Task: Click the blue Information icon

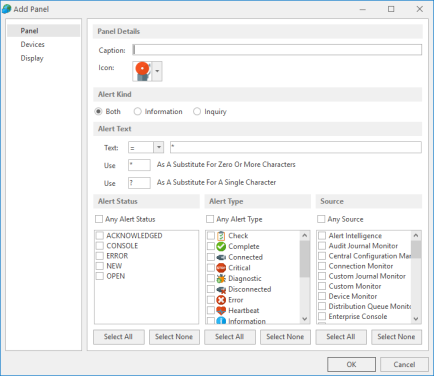Action: [221, 321]
